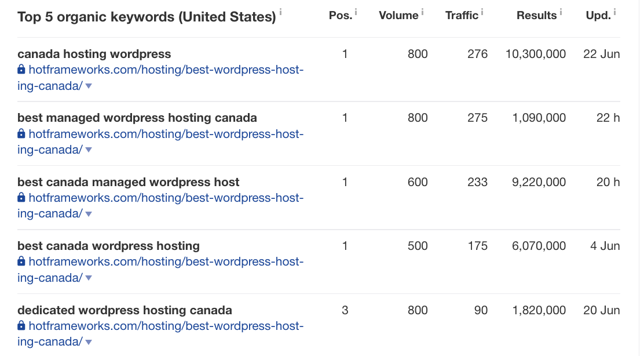Viewport: 644px width, 356px height.
Task: Click the info icon beside Traffic header
Action: tap(482, 12)
